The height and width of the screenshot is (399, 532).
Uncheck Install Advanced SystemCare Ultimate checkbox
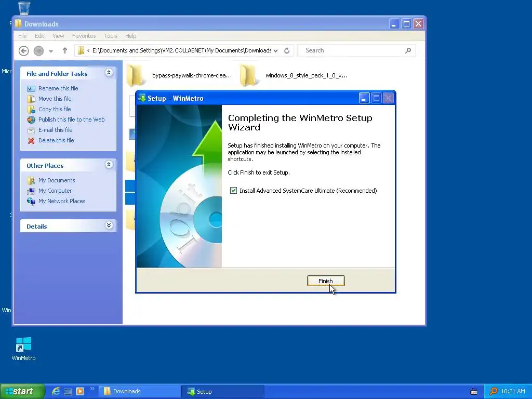click(x=233, y=190)
